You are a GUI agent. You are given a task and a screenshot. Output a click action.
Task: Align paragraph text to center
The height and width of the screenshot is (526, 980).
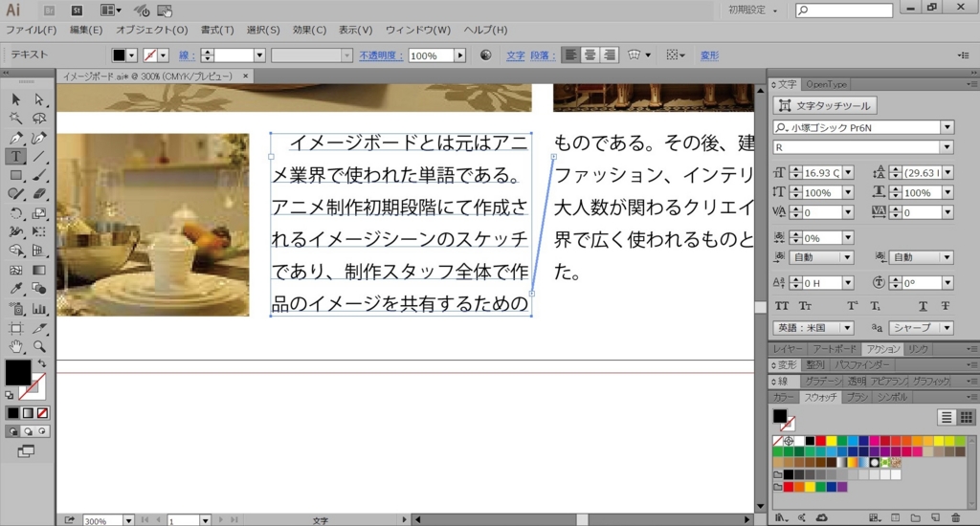[x=590, y=55]
